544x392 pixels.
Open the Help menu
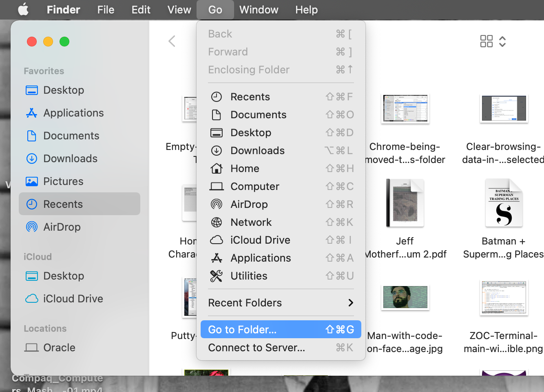tap(306, 9)
